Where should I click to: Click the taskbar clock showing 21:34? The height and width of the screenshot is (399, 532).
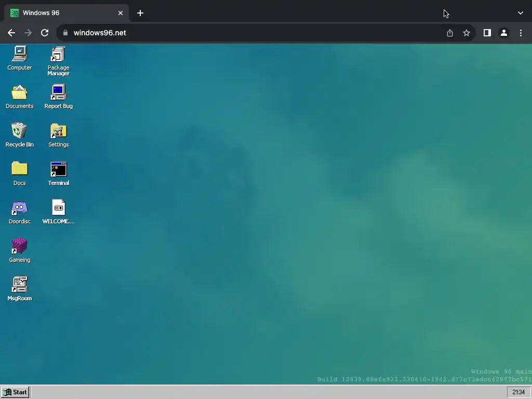518,392
